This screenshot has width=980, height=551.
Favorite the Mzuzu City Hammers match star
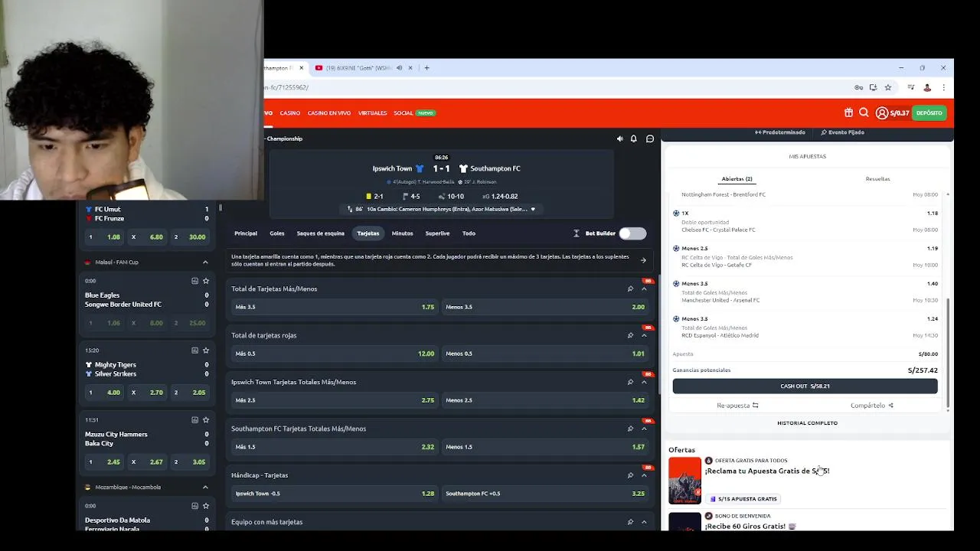click(206, 420)
